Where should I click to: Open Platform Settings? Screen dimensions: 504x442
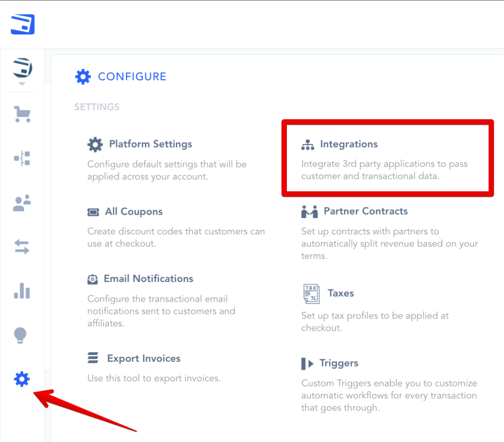click(150, 144)
